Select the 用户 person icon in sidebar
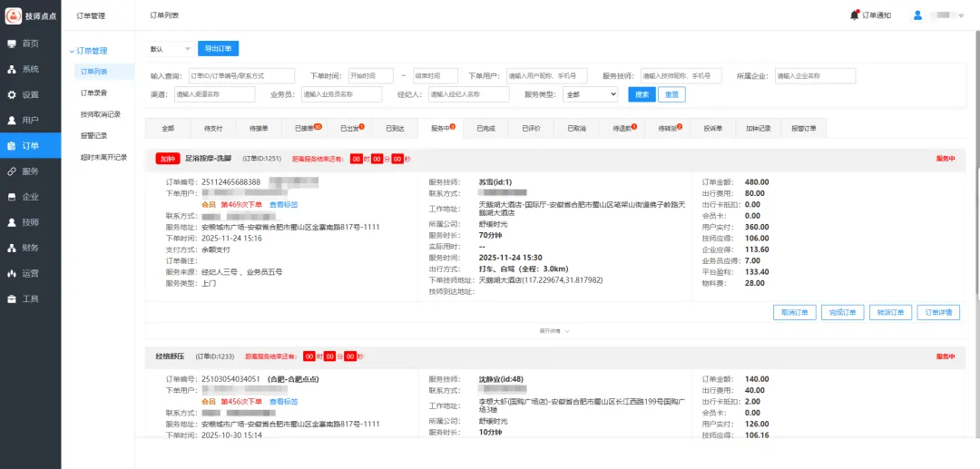The width and height of the screenshot is (980, 469). 12,120
